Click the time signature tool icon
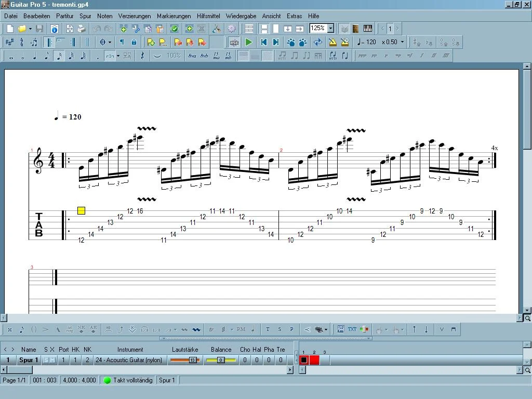The width and height of the screenshot is (532, 399). point(22,42)
